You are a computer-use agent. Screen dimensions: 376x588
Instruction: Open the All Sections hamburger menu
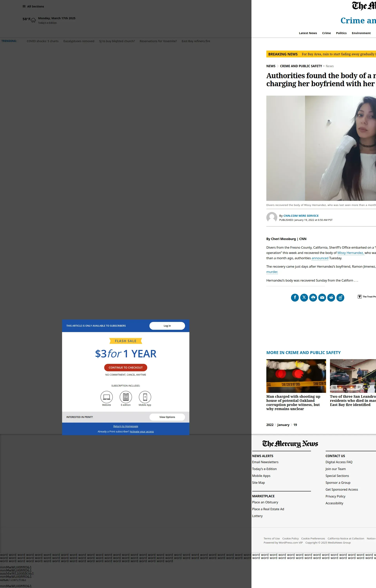tap(33, 6)
